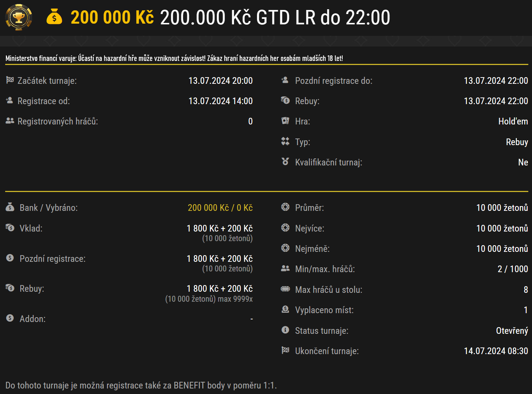Click the chip icon beside Průměr
This screenshot has width=532, height=394.
coord(285,207)
